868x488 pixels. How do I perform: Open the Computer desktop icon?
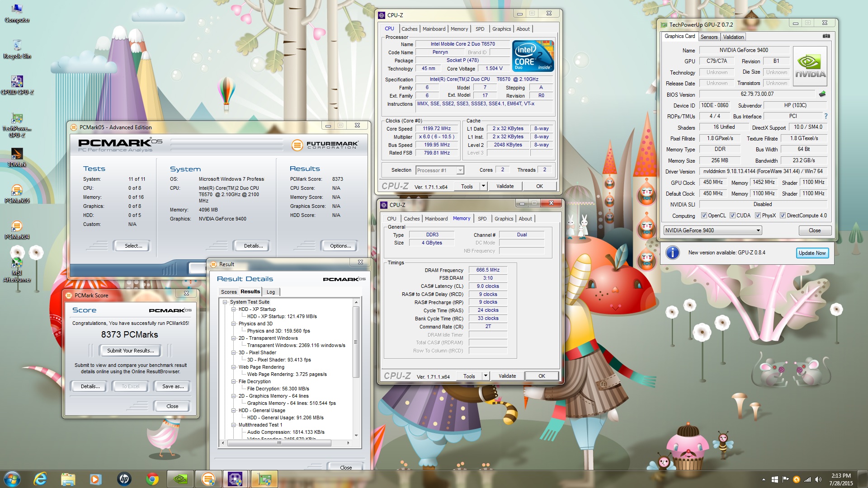tap(17, 13)
